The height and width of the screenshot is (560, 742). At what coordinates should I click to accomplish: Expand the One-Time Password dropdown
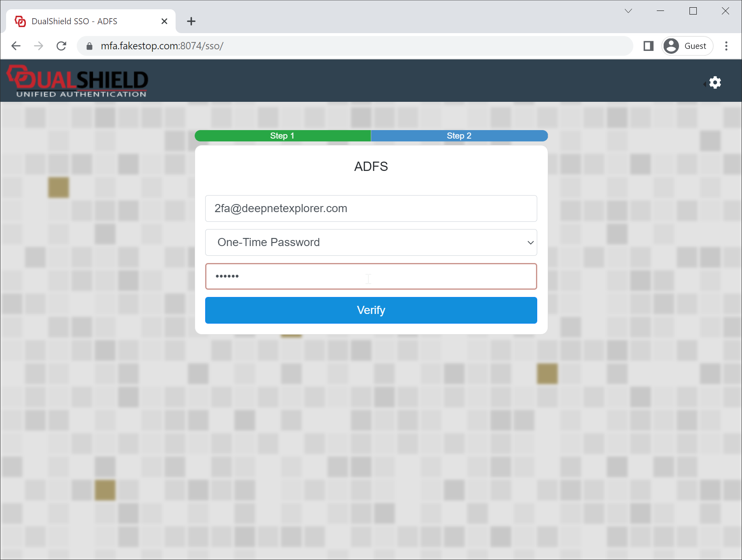tap(371, 242)
